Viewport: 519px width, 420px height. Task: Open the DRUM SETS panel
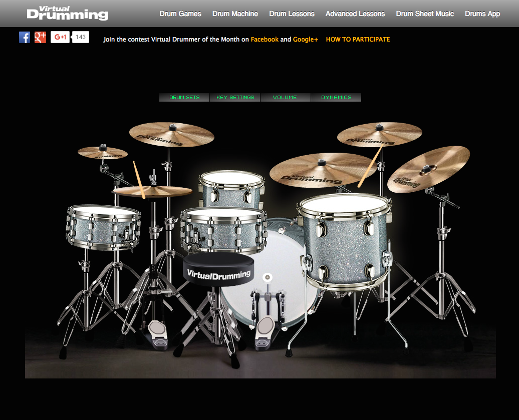(x=184, y=97)
